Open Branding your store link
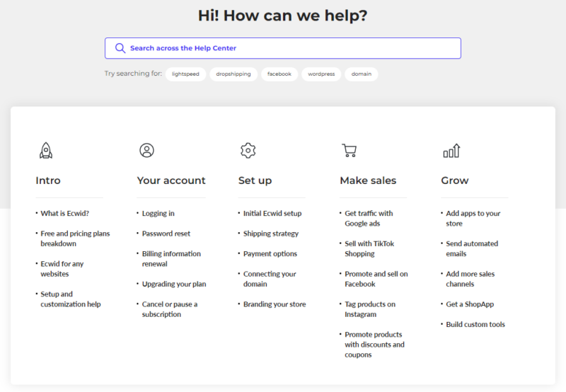This screenshot has width=566, height=392. (275, 304)
